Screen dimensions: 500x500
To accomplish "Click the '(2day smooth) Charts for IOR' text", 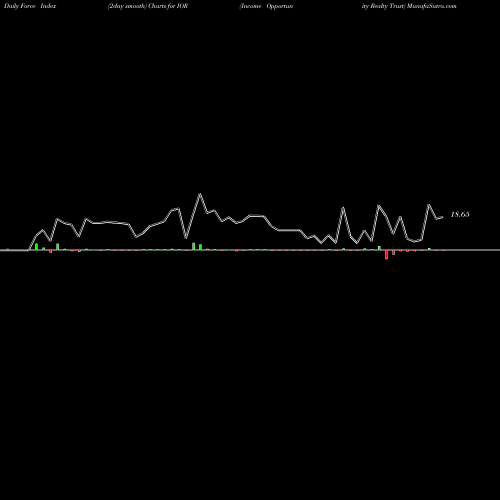I will (x=148, y=6).
